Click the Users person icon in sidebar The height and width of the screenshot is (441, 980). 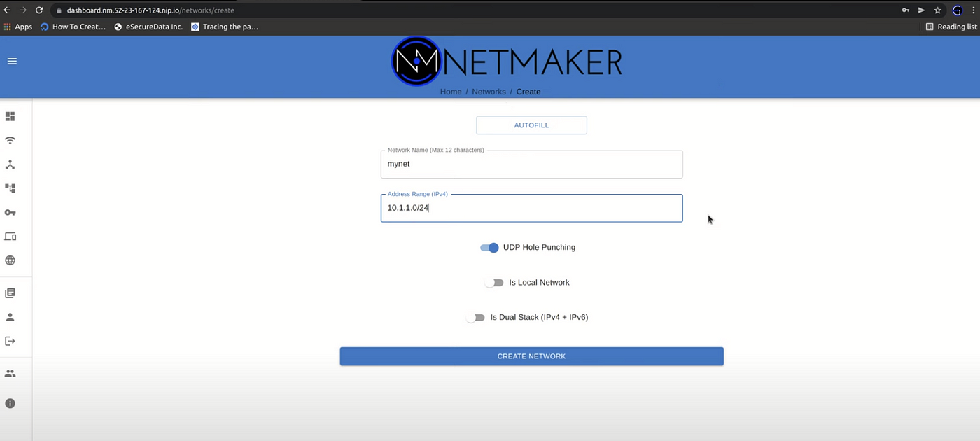coord(10,316)
